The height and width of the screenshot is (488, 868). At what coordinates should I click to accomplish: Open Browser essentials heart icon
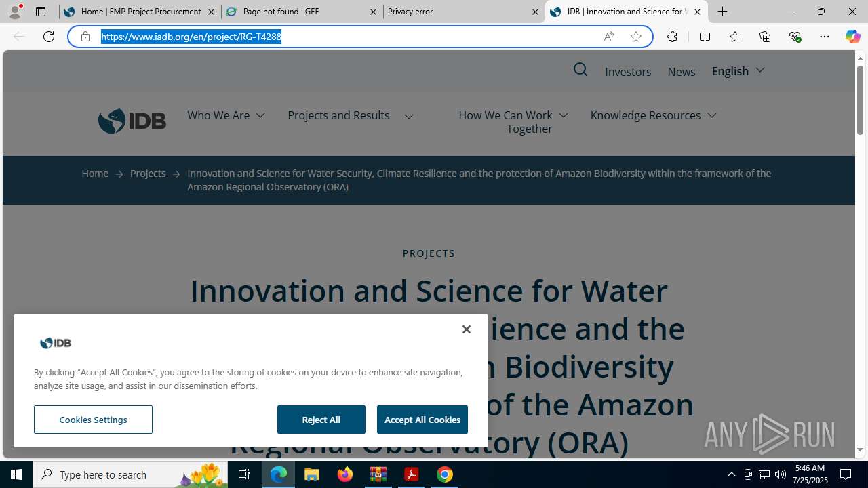pyautogui.click(x=795, y=37)
